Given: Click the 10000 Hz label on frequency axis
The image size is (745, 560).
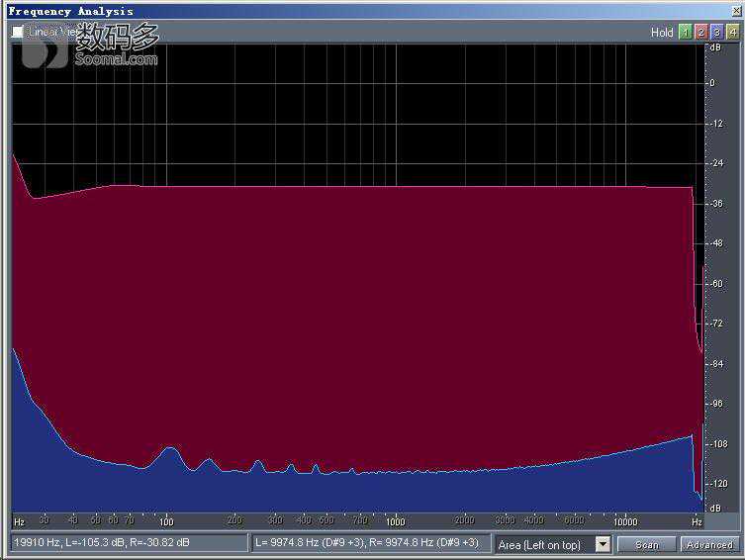Looking at the screenshot, I should click(625, 520).
